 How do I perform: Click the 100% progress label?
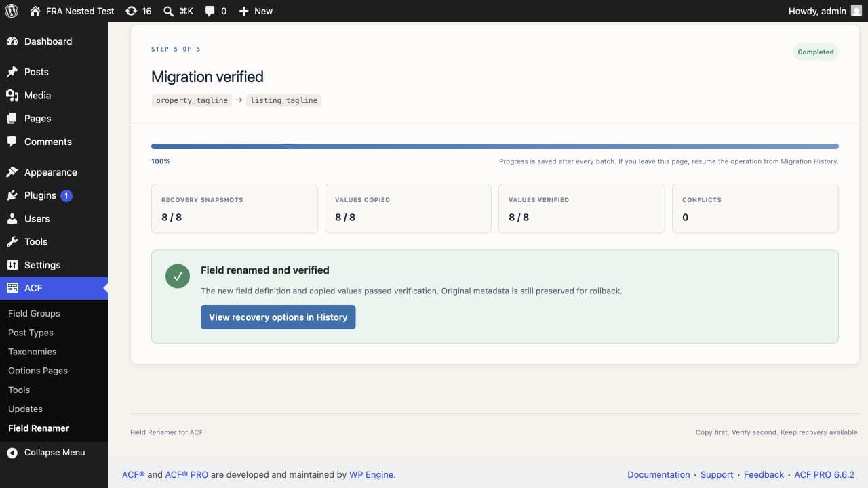coord(161,161)
